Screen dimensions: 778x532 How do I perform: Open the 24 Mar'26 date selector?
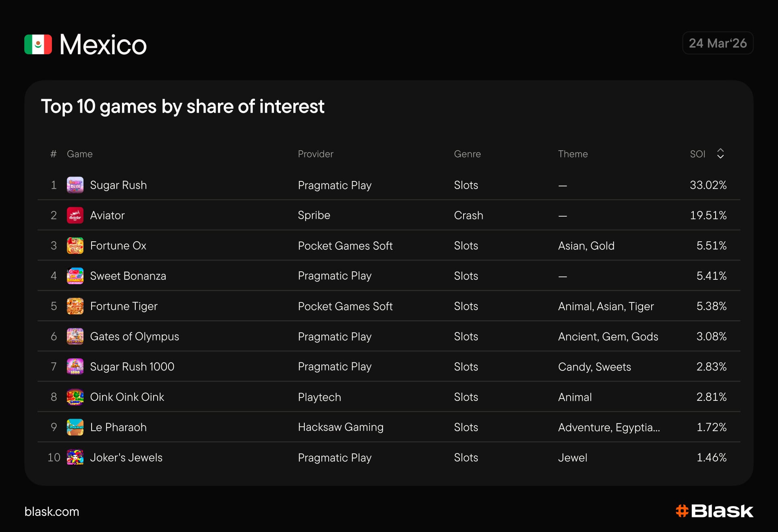tap(718, 43)
